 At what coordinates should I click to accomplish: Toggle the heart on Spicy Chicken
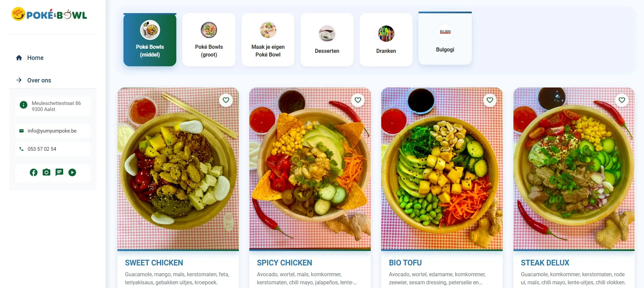[358, 100]
